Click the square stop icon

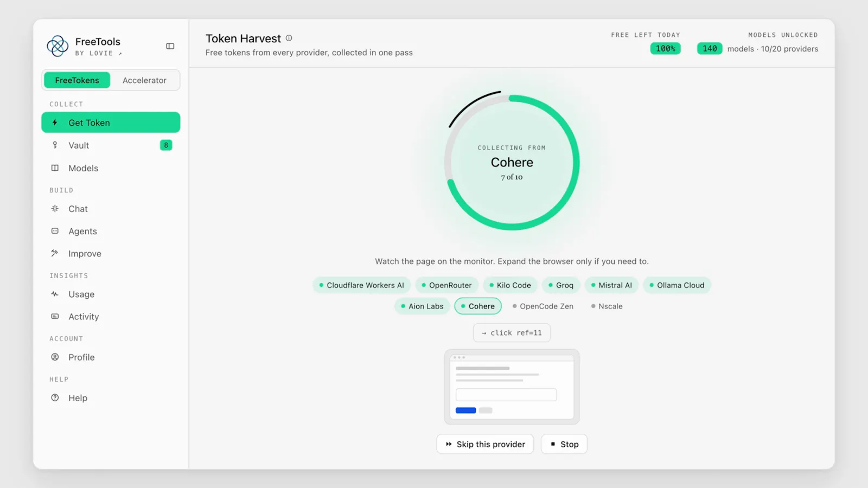click(x=553, y=444)
